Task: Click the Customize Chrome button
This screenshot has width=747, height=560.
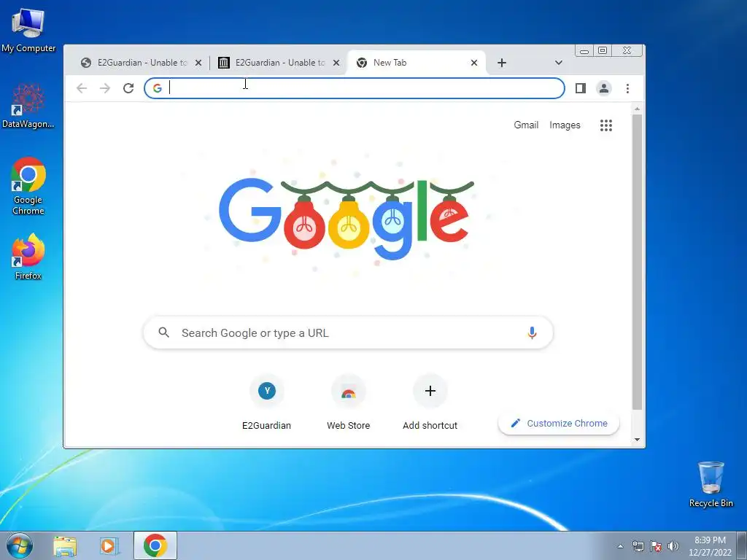Action: coord(559,424)
